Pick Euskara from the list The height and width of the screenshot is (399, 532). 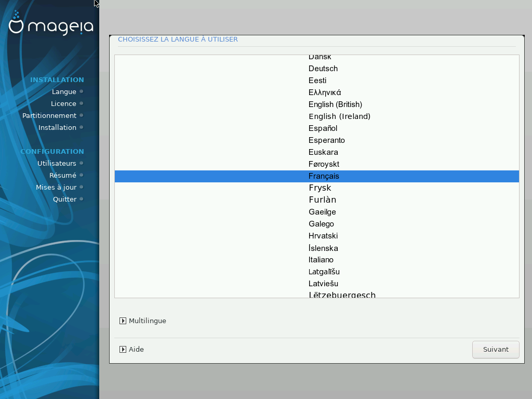(317, 152)
